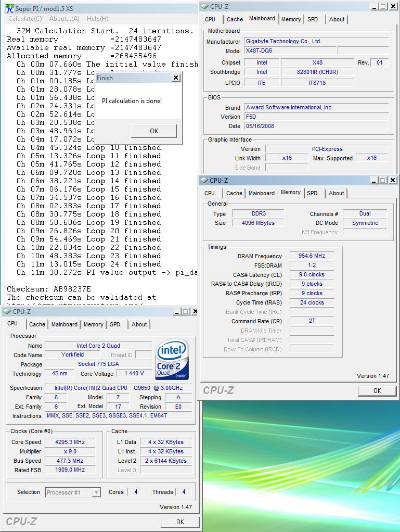
Task: Click the Checksum: AB98237E line in Super PI
Action: pos(49,289)
